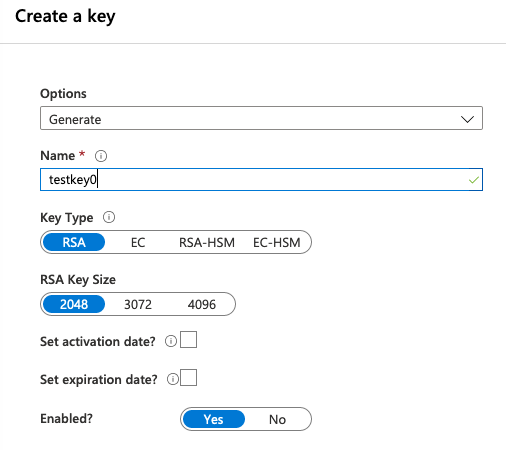Select the RSA-HSM key type
Viewport: 506px width, 450px height.
[207, 242]
